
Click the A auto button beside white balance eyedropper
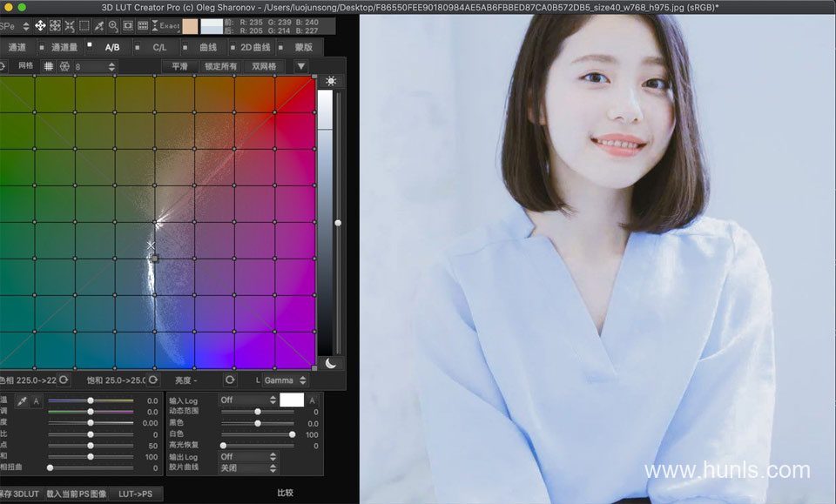click(36, 400)
